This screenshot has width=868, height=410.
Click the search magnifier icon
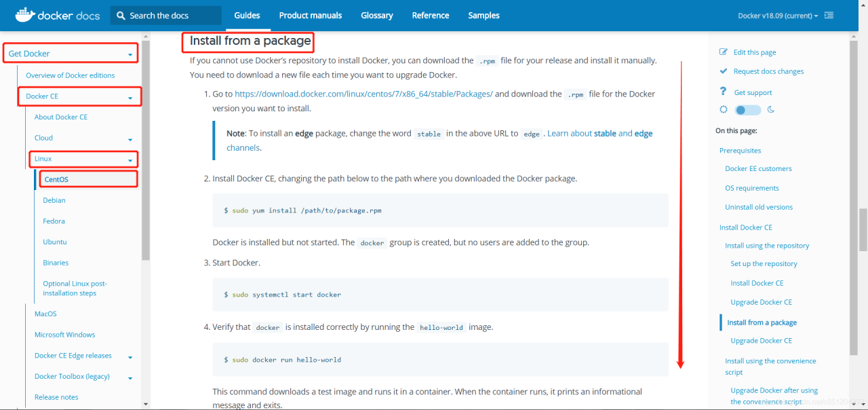click(121, 15)
